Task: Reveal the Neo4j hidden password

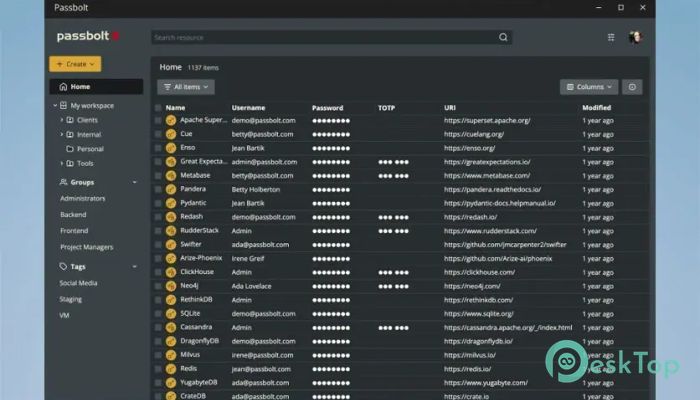Action: click(331, 286)
